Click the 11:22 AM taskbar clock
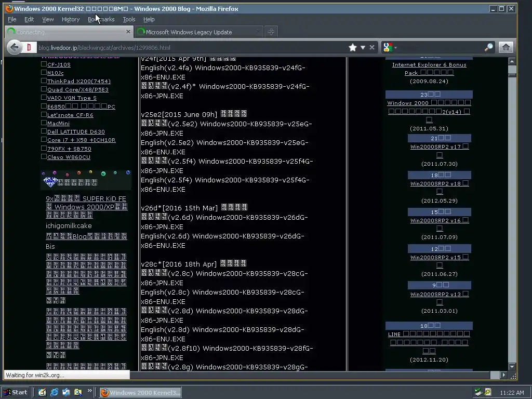Screen dimensions: 532x399 click(512, 393)
